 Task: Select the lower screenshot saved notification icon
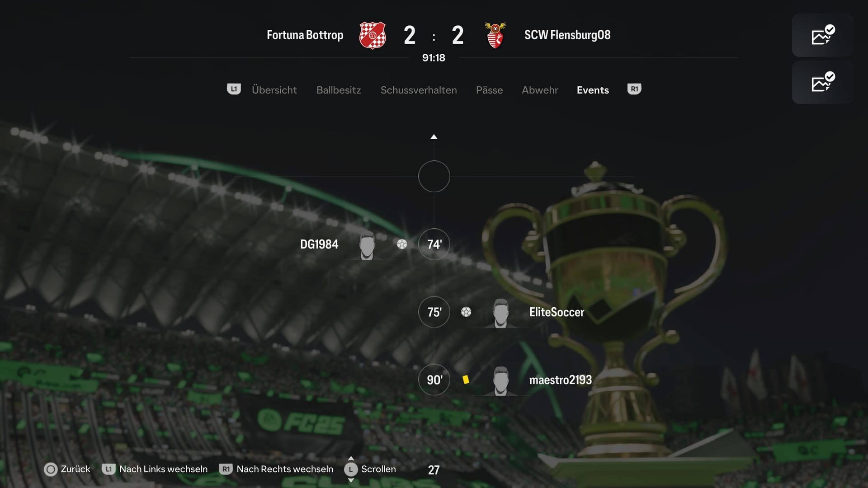point(823,83)
